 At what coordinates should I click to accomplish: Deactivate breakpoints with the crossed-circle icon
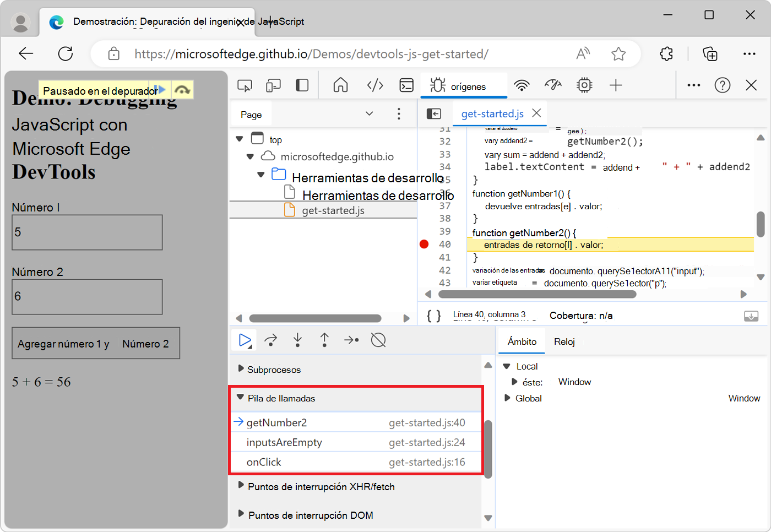coord(378,340)
